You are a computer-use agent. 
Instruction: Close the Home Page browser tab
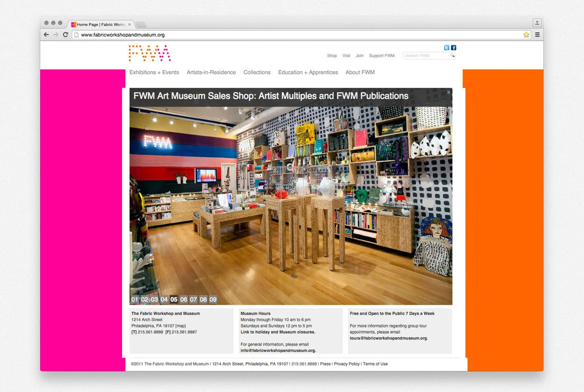pos(129,24)
